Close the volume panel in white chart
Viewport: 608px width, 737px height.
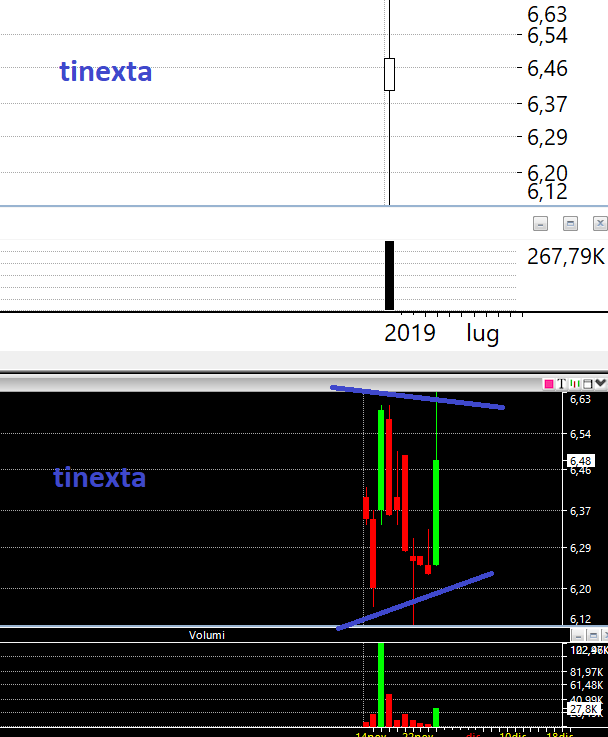[x=600, y=224]
